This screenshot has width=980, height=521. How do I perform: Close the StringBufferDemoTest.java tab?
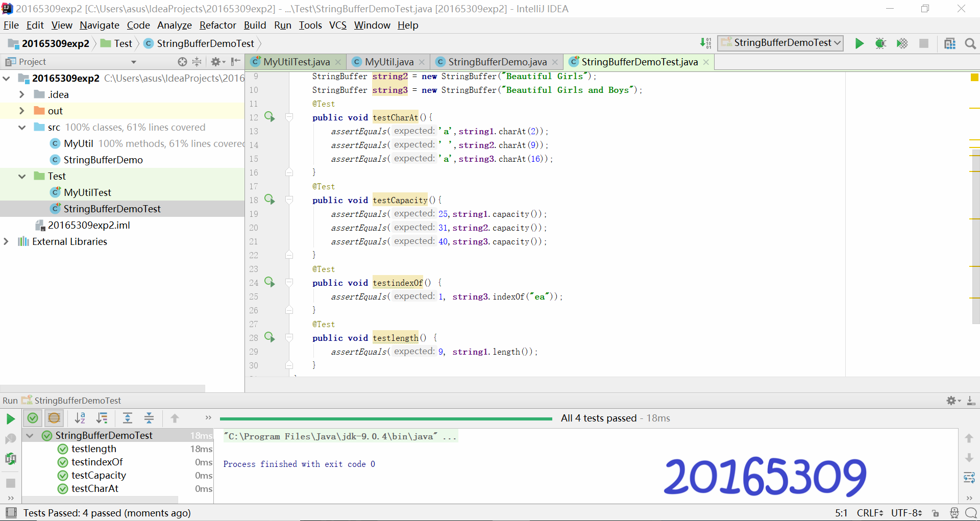click(706, 62)
